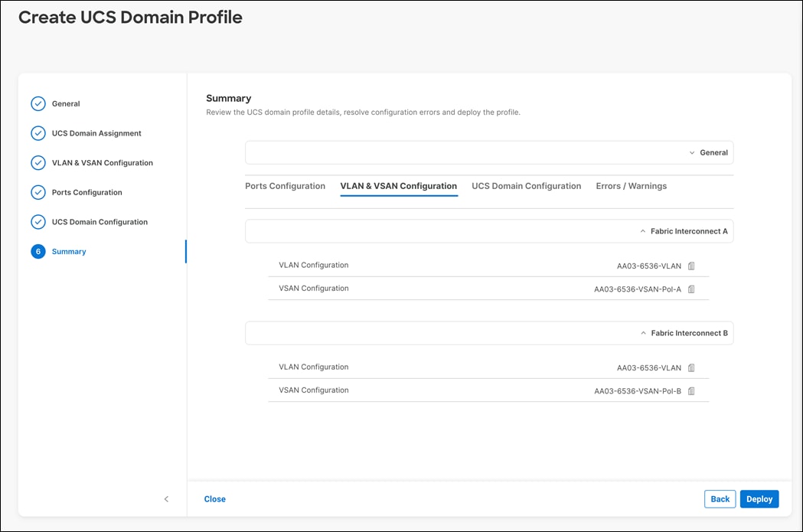Click the checkmark icon beside UCS Domain Configuration
This screenshot has height=532, width=803.
(38, 221)
